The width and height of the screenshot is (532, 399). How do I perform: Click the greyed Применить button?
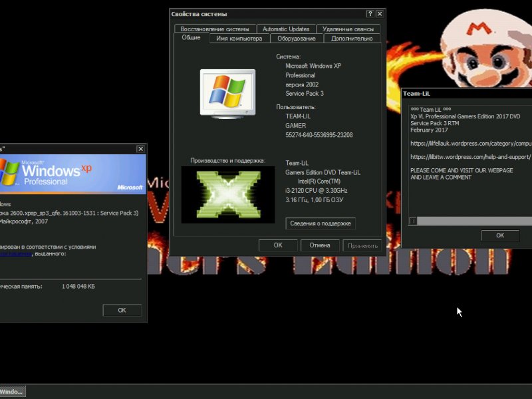pos(362,245)
